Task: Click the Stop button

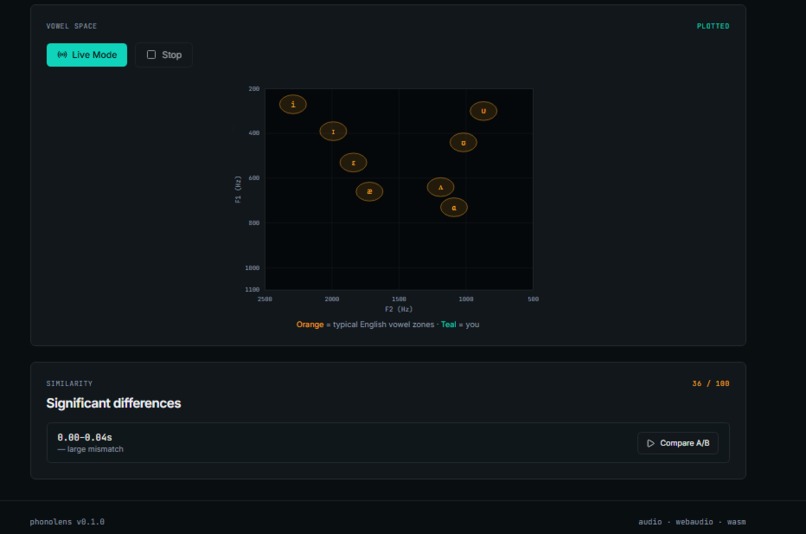Action: tap(164, 55)
